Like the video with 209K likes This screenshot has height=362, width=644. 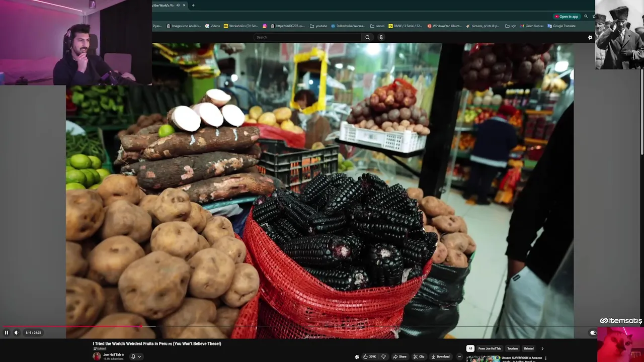pyautogui.click(x=369, y=356)
